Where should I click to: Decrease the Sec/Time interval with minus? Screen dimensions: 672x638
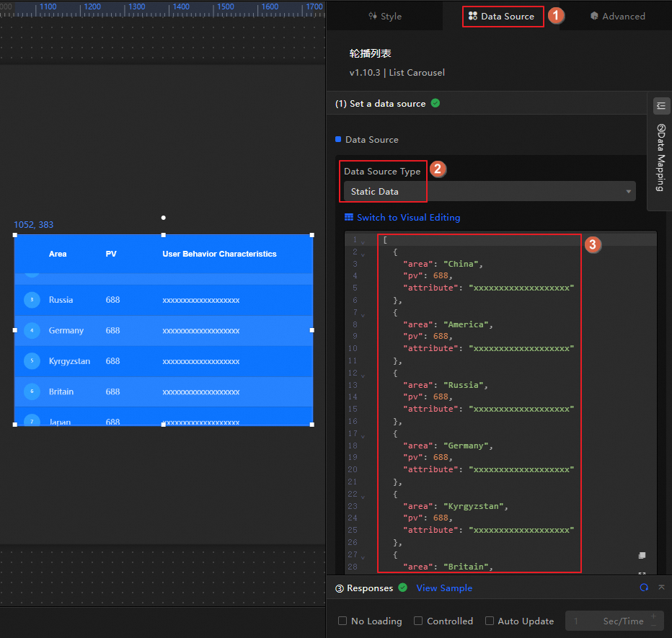click(x=653, y=626)
